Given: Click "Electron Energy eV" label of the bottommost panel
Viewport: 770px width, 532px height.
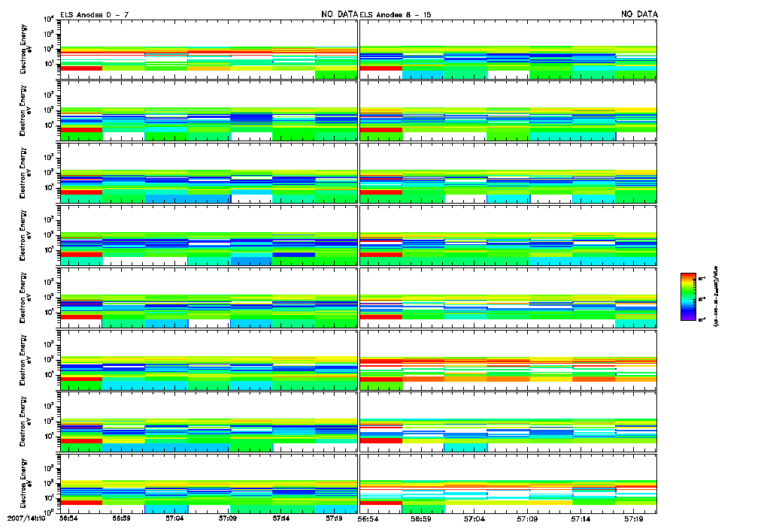Looking at the screenshot, I should (x=25, y=484).
